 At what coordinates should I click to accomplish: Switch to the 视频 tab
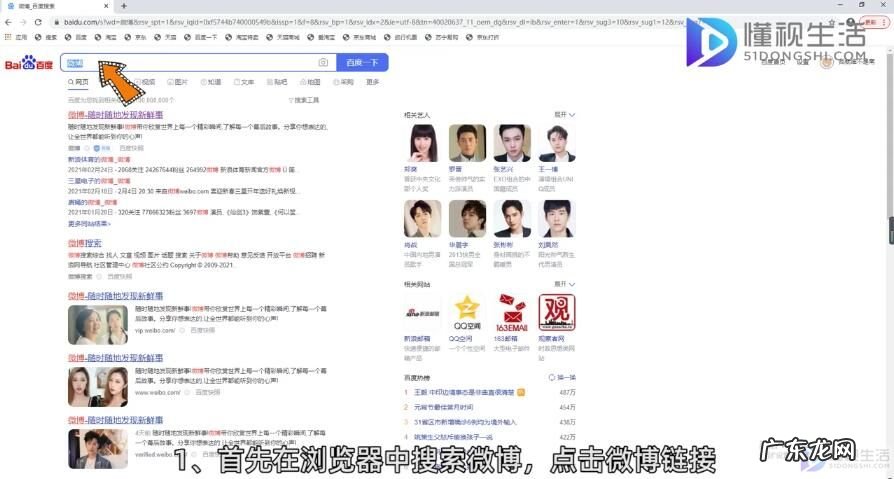[x=145, y=82]
